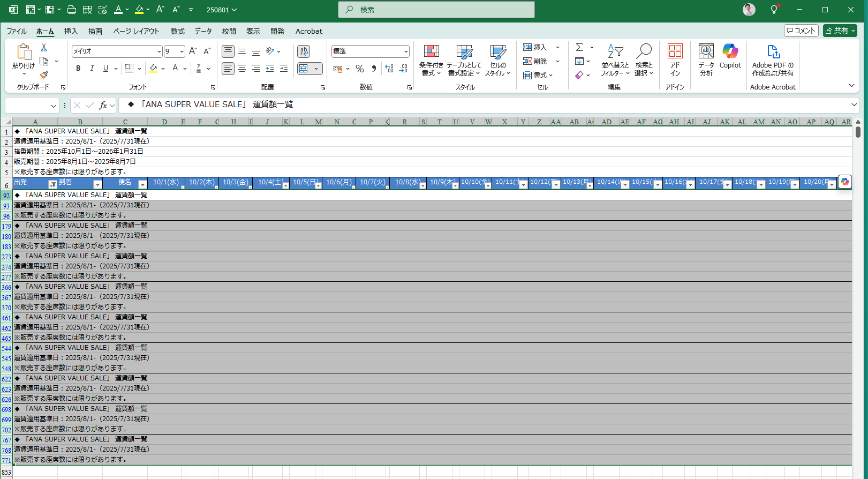Open Cell Styles (セルのスタイル)
This screenshot has height=479, width=868.
pyautogui.click(x=497, y=60)
